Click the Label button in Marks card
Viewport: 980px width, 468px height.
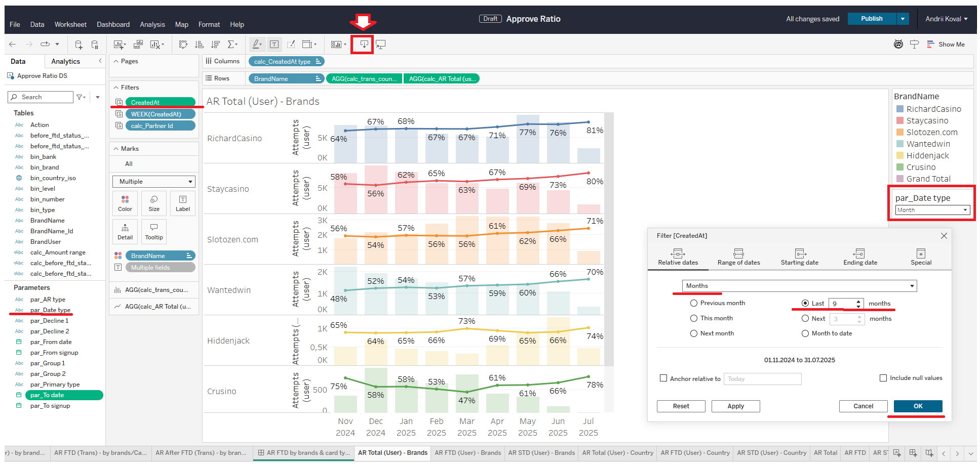click(x=183, y=203)
